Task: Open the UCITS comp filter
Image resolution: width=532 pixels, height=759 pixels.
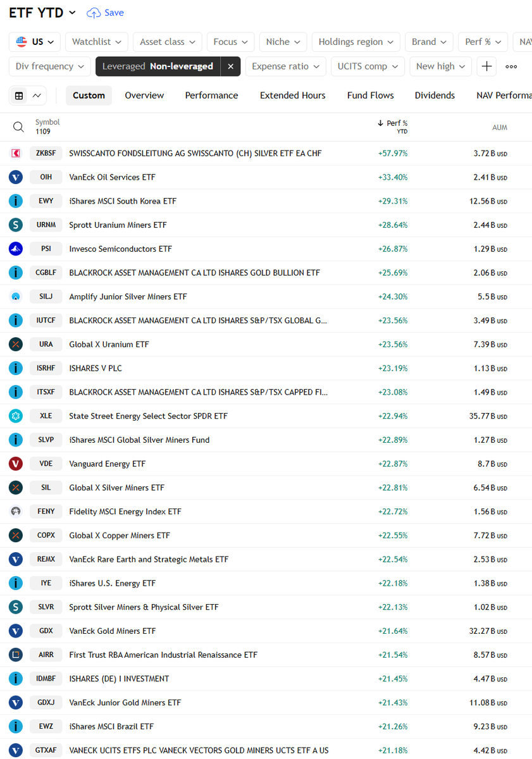Action: pyautogui.click(x=368, y=66)
